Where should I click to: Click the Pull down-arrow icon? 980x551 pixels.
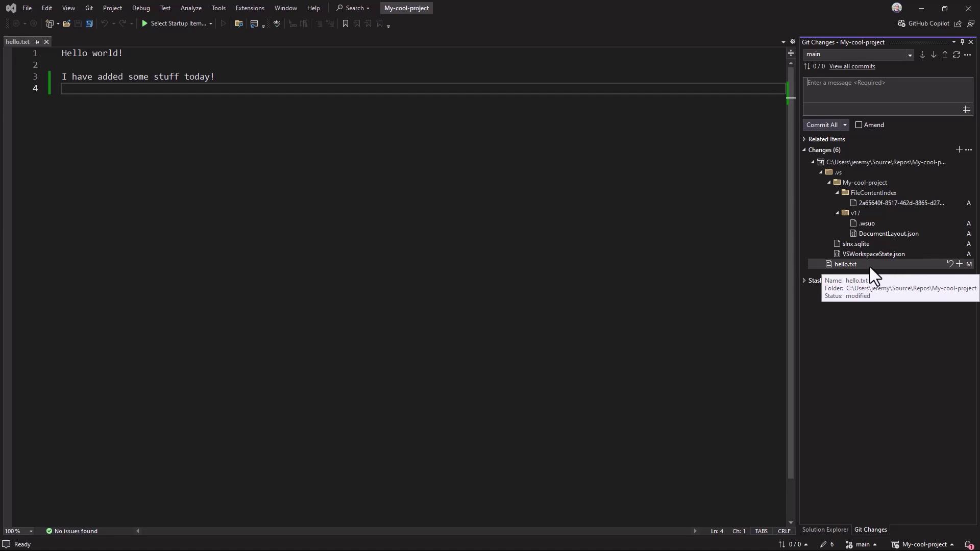tap(934, 55)
